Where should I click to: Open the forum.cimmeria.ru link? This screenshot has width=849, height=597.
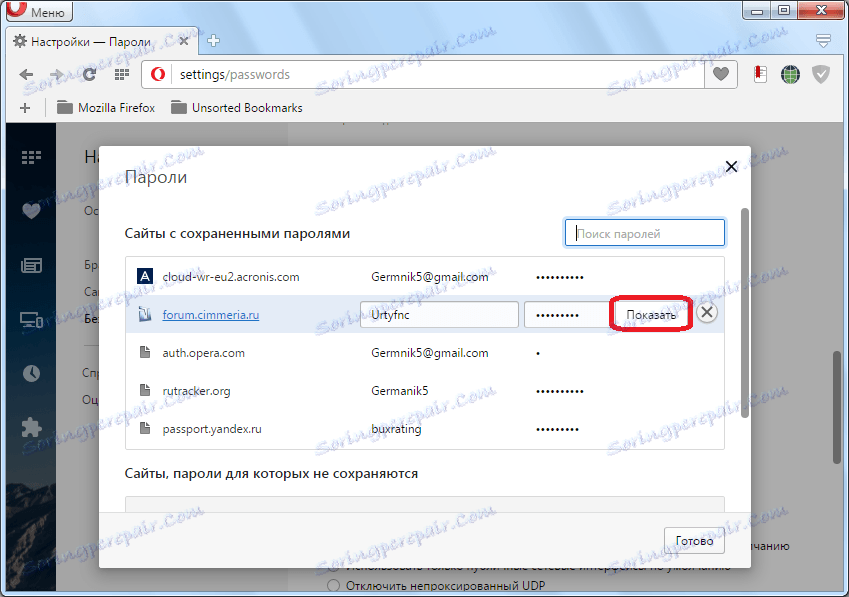pyautogui.click(x=211, y=314)
